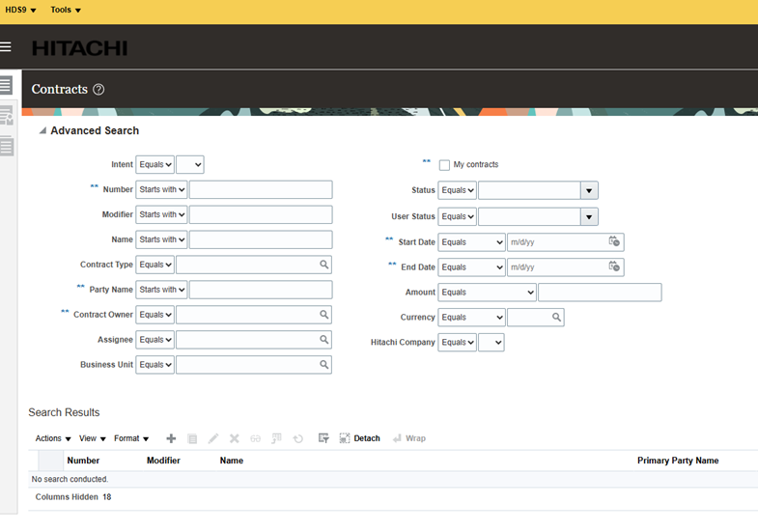The image size is (758, 532).
Task: Click the export table icon
Action: click(276, 438)
